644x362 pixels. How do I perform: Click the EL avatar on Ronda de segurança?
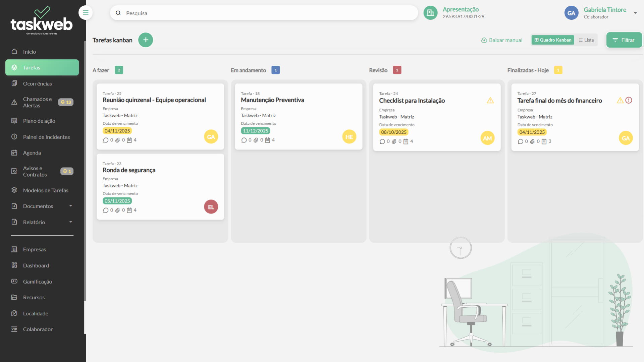[211, 207]
